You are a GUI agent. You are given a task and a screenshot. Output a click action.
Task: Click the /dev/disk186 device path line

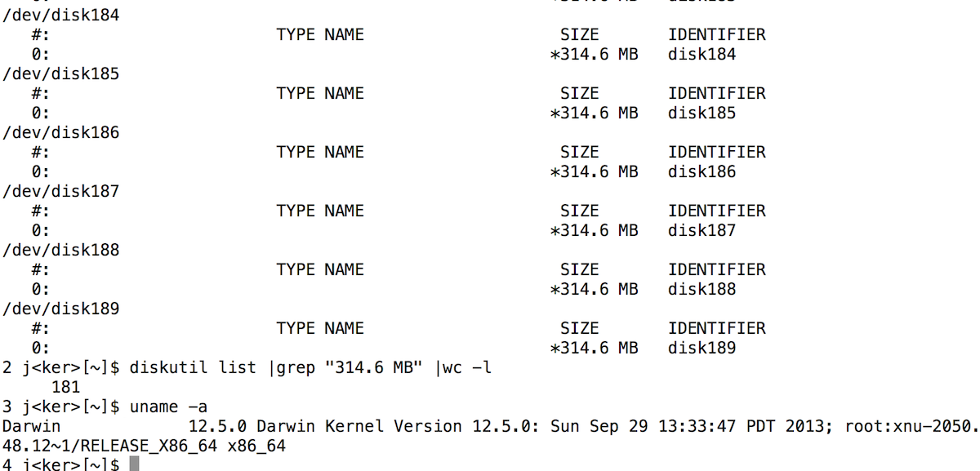point(61,132)
